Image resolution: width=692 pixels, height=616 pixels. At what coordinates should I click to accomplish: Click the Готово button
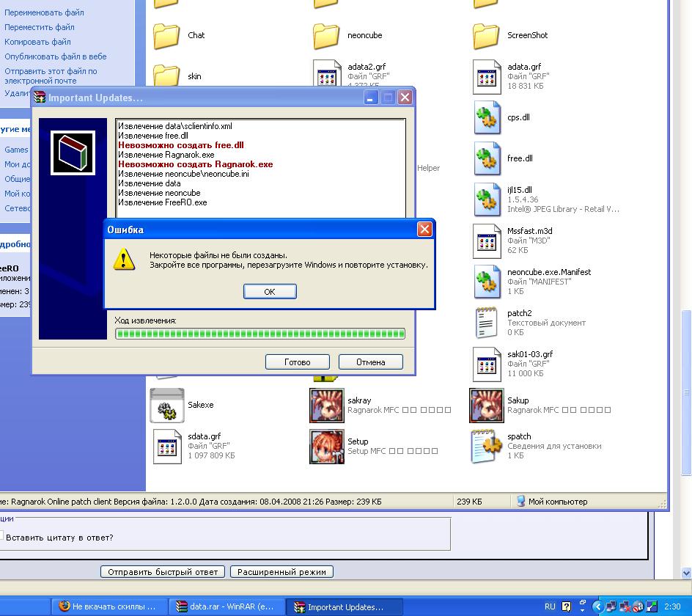click(x=297, y=362)
